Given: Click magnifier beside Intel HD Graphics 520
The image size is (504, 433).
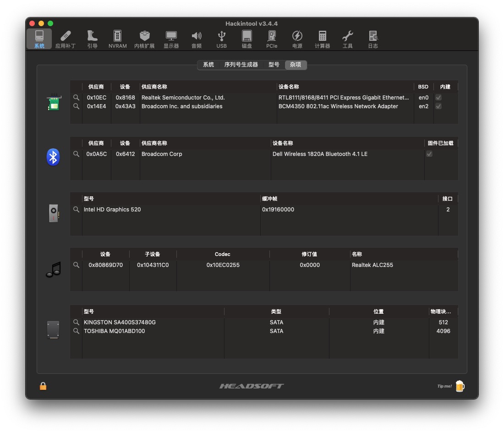Looking at the screenshot, I should coord(76,210).
